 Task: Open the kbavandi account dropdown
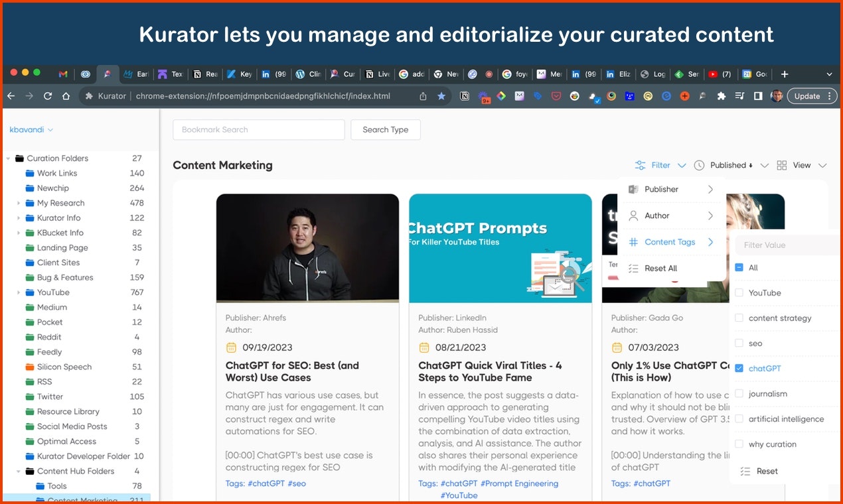pyautogui.click(x=31, y=129)
